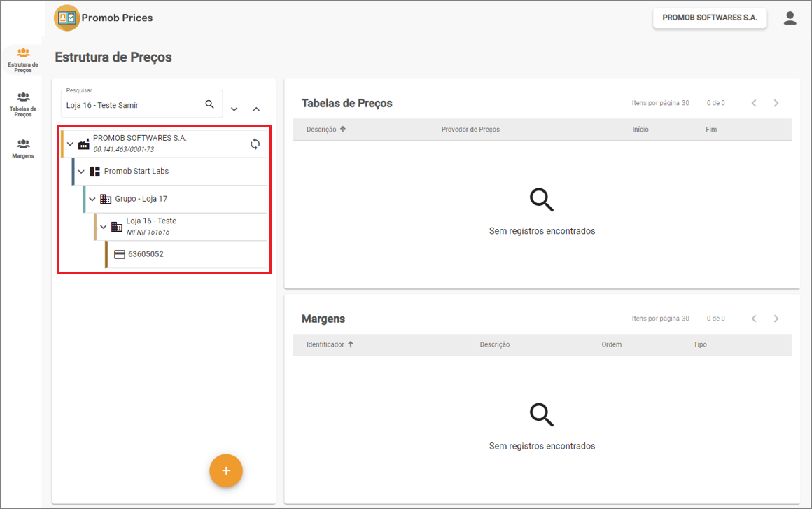Click the card icon next to 63605052
Viewport: 812px width, 509px height.
tap(120, 254)
